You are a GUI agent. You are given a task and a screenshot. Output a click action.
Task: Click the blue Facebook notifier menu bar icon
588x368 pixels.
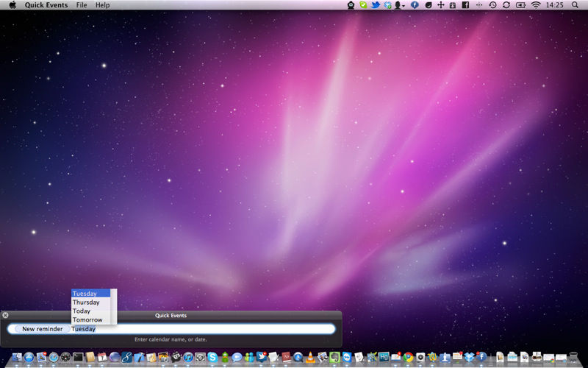(x=415, y=5)
